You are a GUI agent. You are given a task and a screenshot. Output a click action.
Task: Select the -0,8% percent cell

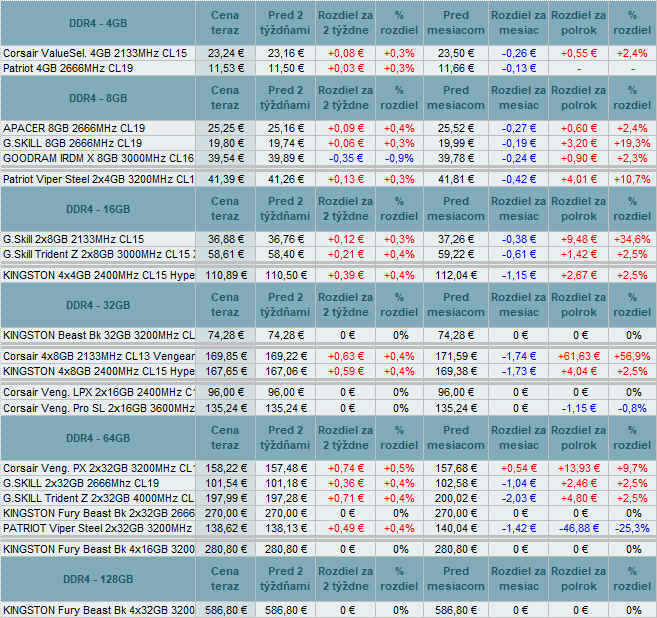pyautogui.click(x=632, y=408)
